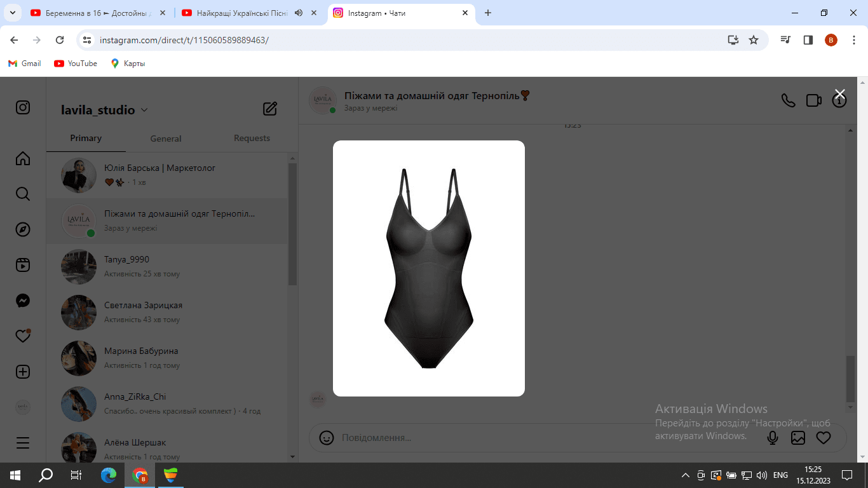Open Reels from the Instagram sidebar
The width and height of the screenshot is (868, 488).
coord(23,265)
